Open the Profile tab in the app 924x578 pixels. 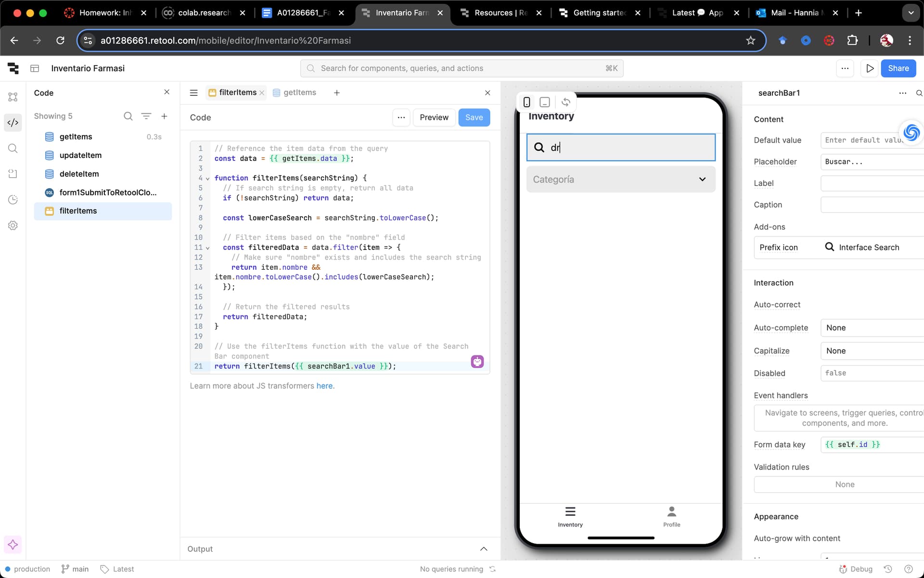tap(671, 517)
